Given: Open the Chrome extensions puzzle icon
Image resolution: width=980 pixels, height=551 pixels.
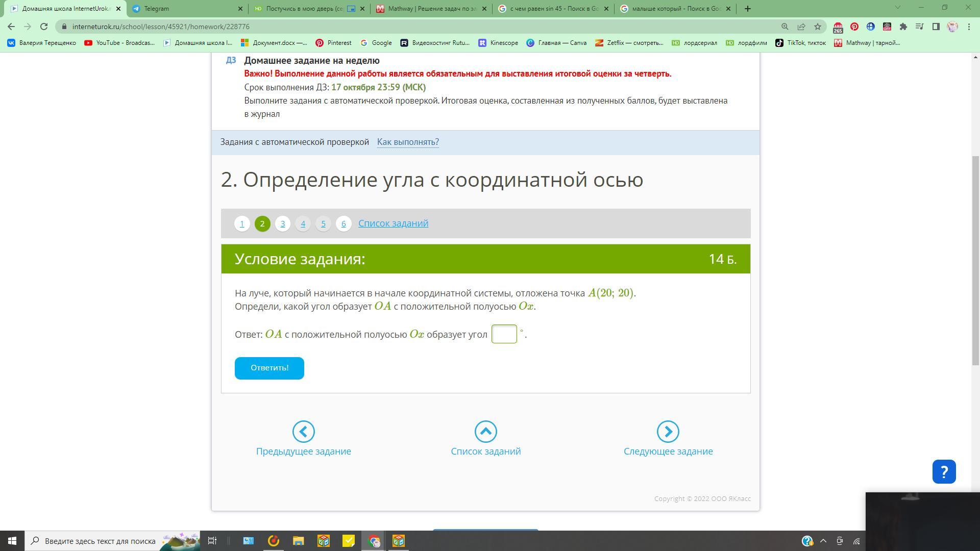Looking at the screenshot, I should click(x=903, y=27).
